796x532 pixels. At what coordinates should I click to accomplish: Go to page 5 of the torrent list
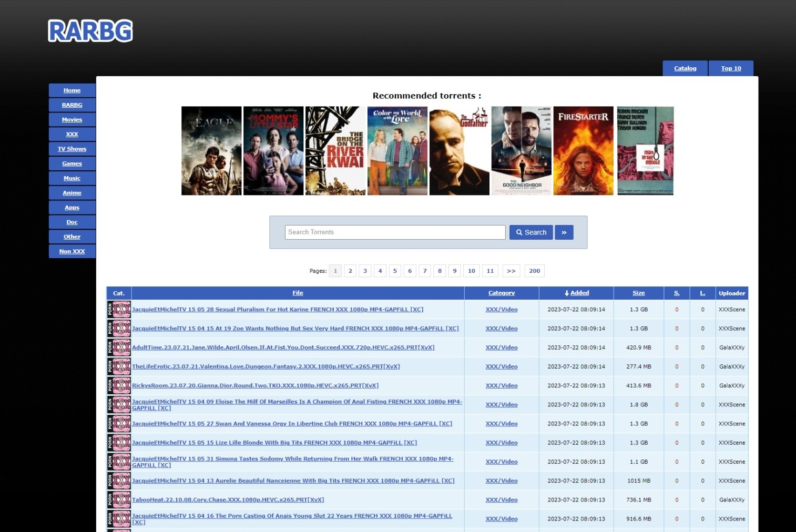click(x=395, y=270)
